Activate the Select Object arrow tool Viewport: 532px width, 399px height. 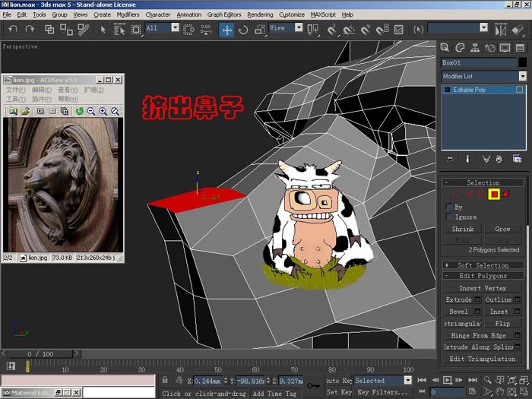click(103, 30)
